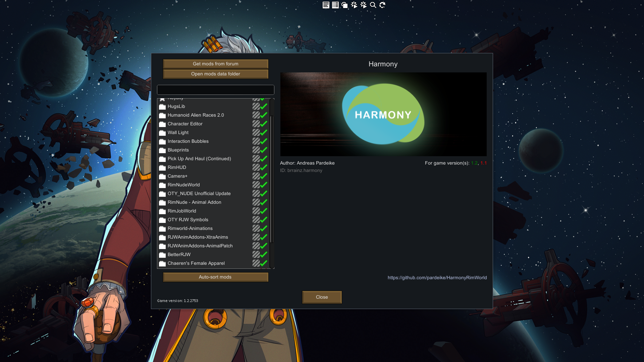Click the RimJobWorld folder icon

coord(162,211)
